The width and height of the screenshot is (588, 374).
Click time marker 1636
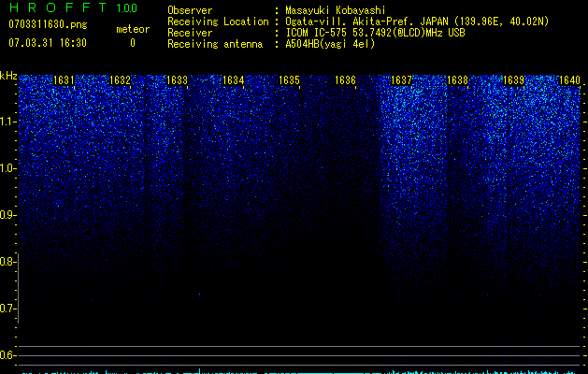coord(345,79)
